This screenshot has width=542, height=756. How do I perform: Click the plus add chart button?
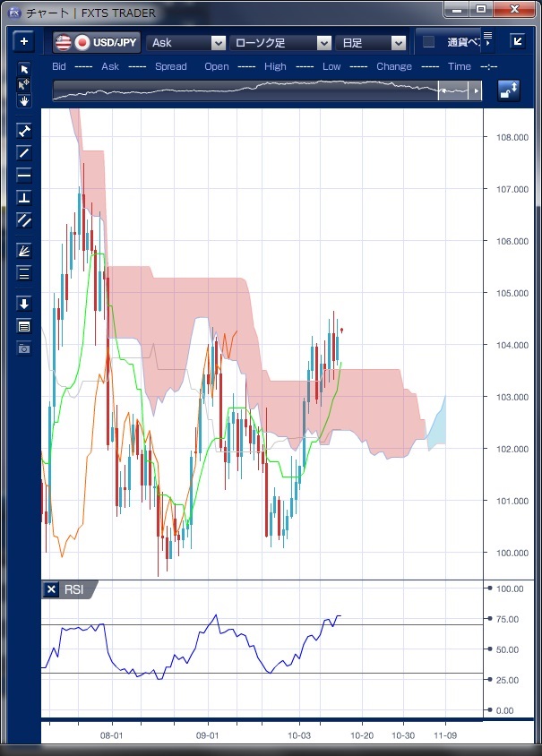(24, 41)
